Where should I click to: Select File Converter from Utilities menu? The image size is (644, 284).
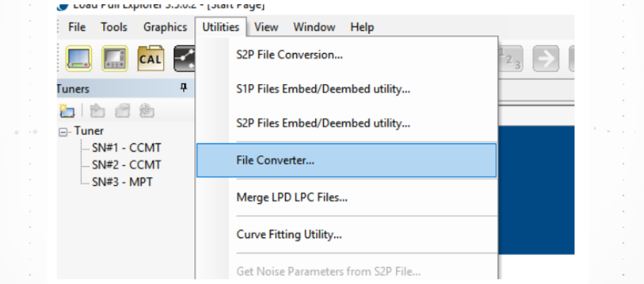[x=275, y=160]
